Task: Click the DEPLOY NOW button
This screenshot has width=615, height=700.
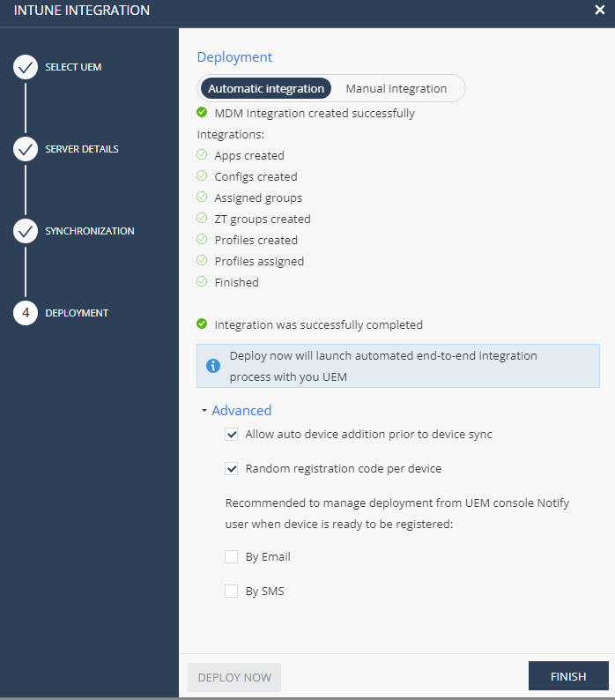Action: (234, 677)
